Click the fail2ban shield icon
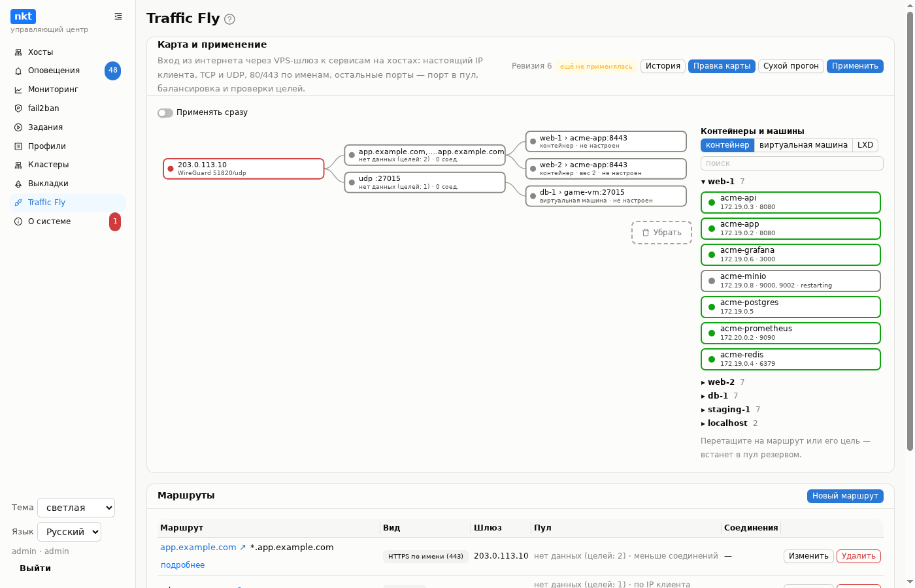Viewport: 915px width, 588px height. 18,108
